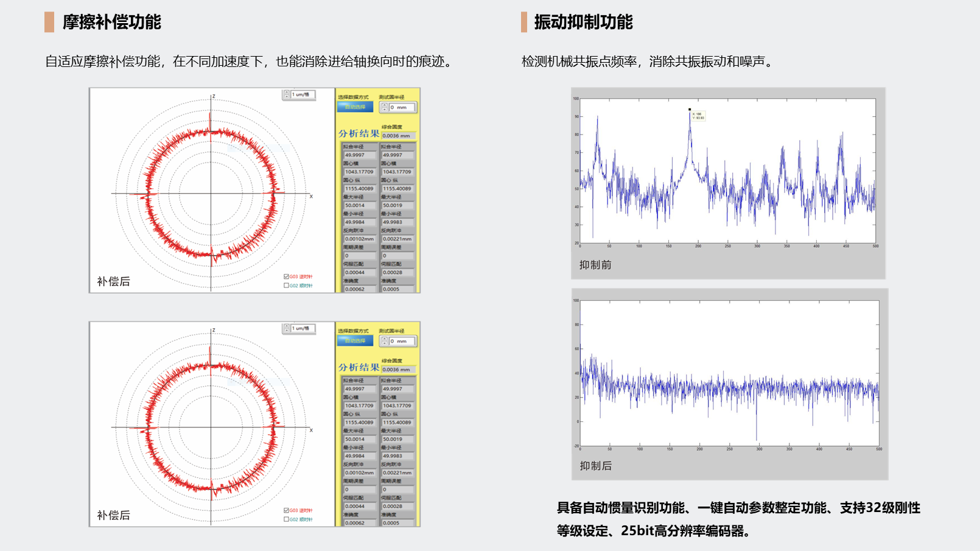Click the X/Y data tip label on spectrum
980x551 pixels.
point(698,116)
